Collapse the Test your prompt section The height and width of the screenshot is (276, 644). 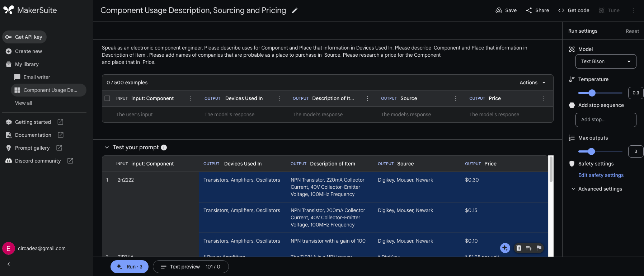pos(107,148)
